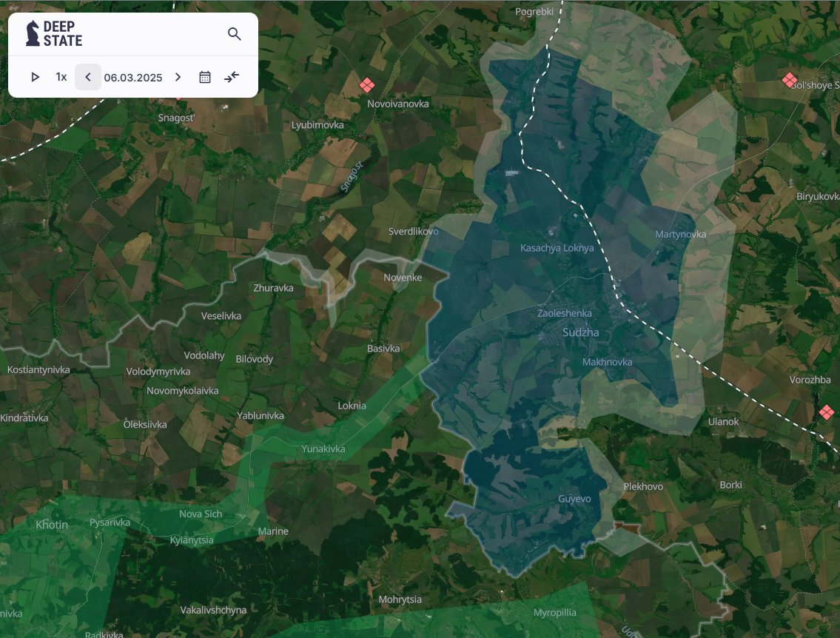Click the Lyubimovka label

(317, 125)
